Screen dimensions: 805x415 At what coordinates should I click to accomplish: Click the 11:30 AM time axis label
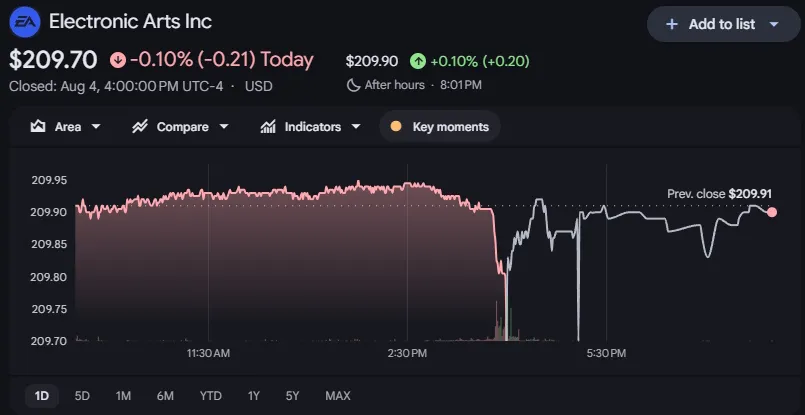208,353
